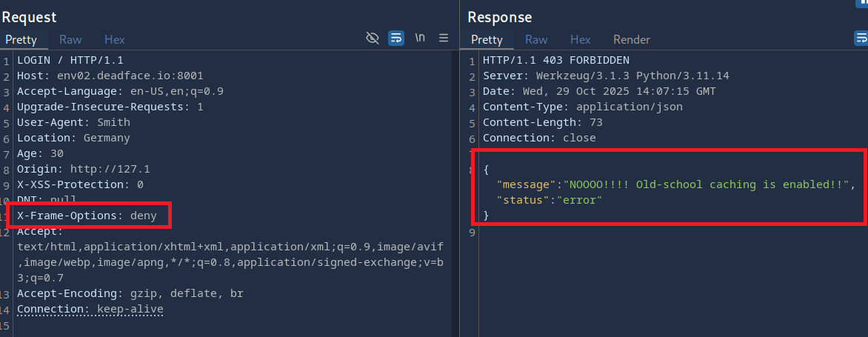Select the Response Pretty tab

(x=487, y=39)
